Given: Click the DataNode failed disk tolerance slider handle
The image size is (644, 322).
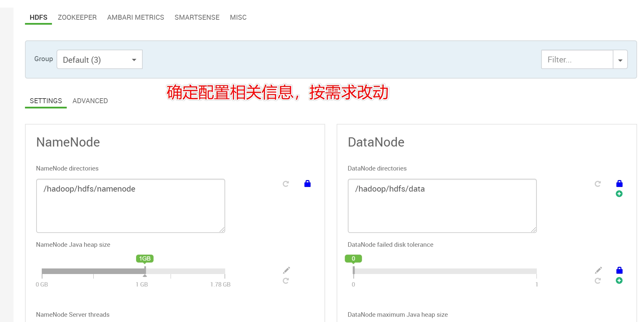Looking at the screenshot, I should pyautogui.click(x=354, y=270).
